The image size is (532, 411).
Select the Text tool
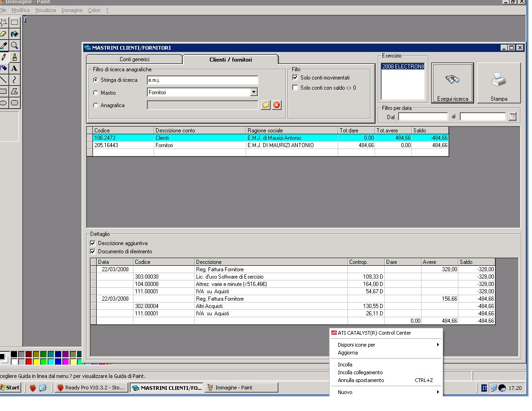(x=14, y=68)
